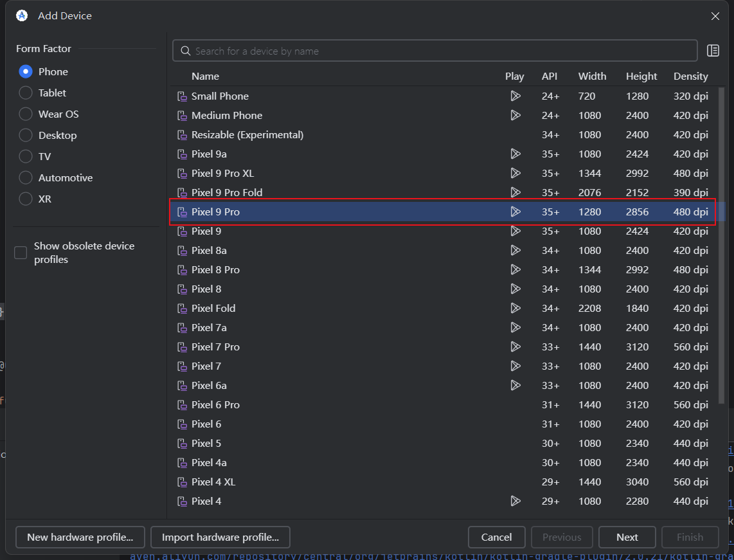Viewport: 734px width, 560px height.
Task: Toggle the device details panel icon
Action: click(713, 51)
